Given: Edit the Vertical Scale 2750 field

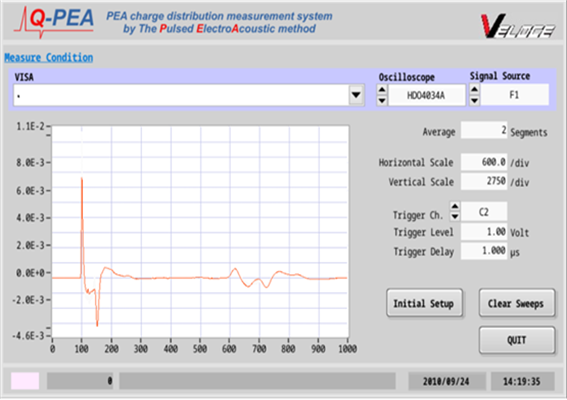Looking at the screenshot, I should 484,181.
